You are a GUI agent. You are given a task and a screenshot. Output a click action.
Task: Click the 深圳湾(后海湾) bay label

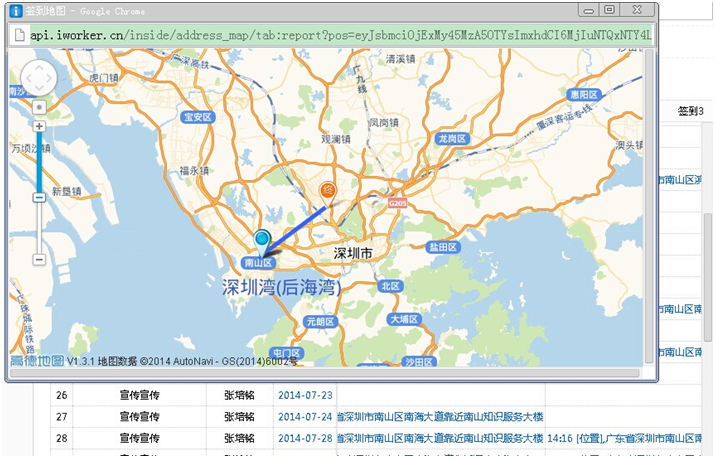281,287
